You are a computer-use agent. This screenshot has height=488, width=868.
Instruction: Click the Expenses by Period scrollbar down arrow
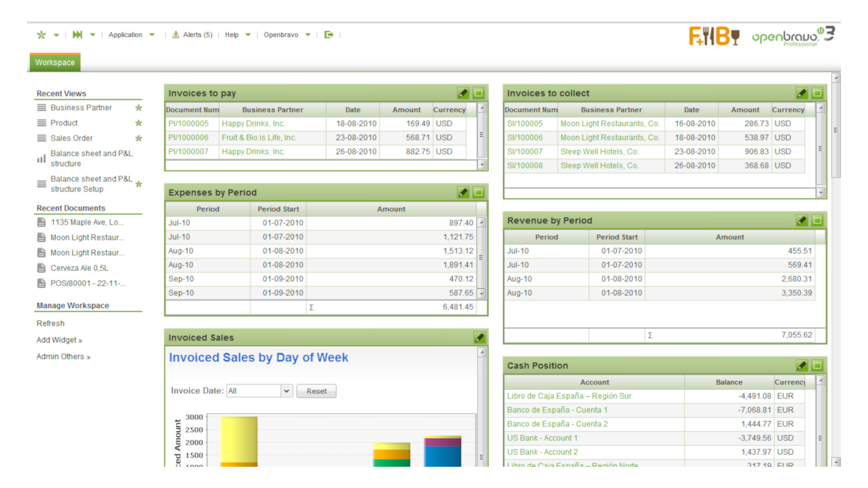click(481, 293)
